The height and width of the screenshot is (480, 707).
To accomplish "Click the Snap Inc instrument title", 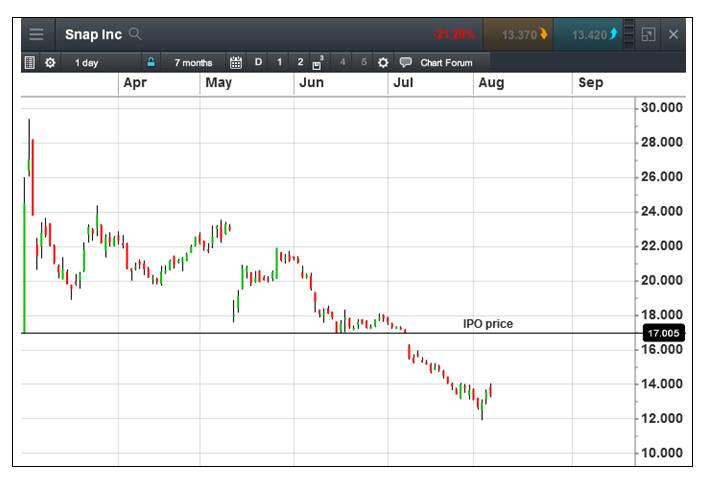I will pos(93,34).
